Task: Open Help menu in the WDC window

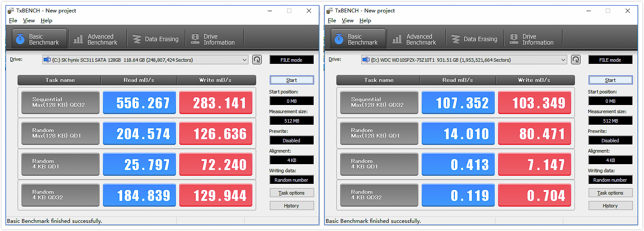Action: point(365,21)
